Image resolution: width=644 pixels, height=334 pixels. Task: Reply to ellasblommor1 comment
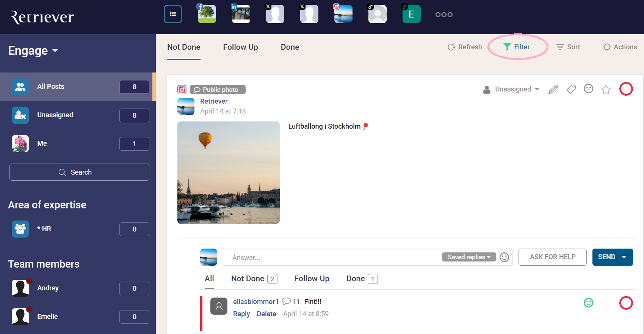[241, 314]
